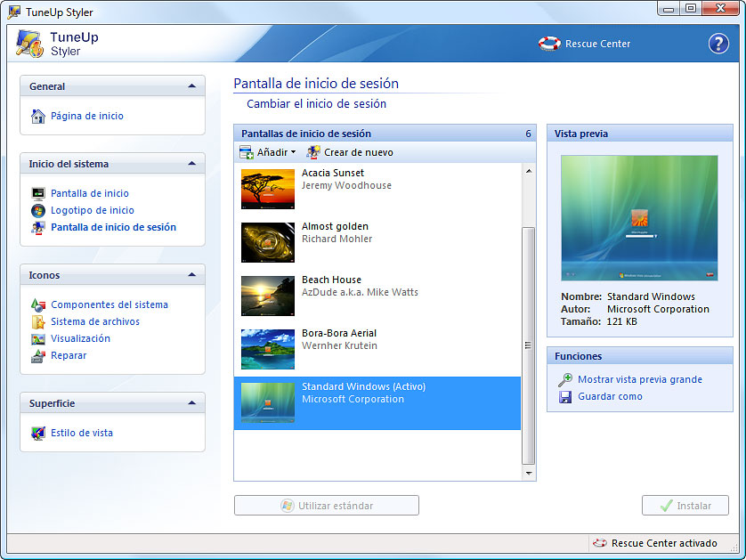Select Bora-Bora Aerial list entry
The height and width of the screenshot is (560, 746).
[x=377, y=350]
